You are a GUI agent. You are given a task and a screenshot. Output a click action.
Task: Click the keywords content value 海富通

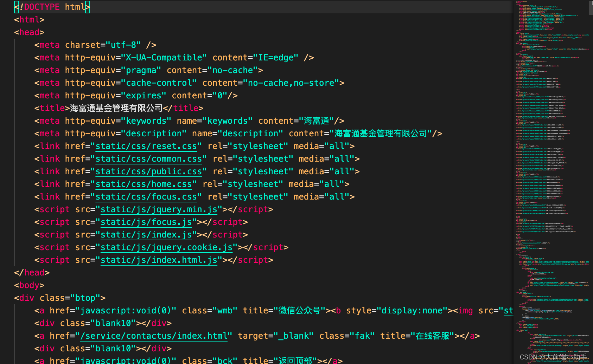pyautogui.click(x=317, y=121)
